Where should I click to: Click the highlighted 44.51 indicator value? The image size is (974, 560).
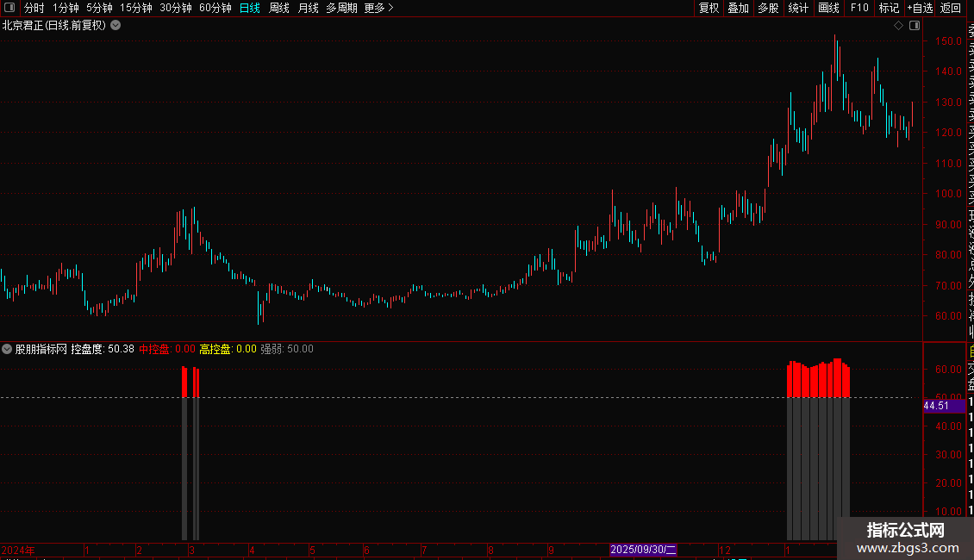coord(944,406)
